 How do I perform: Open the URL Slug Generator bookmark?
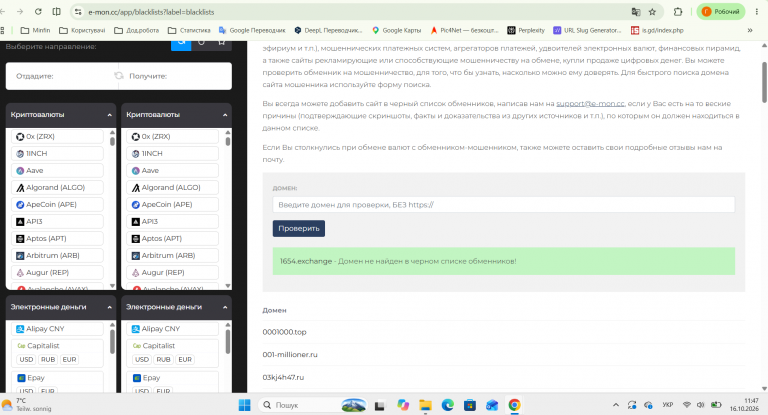(x=587, y=30)
